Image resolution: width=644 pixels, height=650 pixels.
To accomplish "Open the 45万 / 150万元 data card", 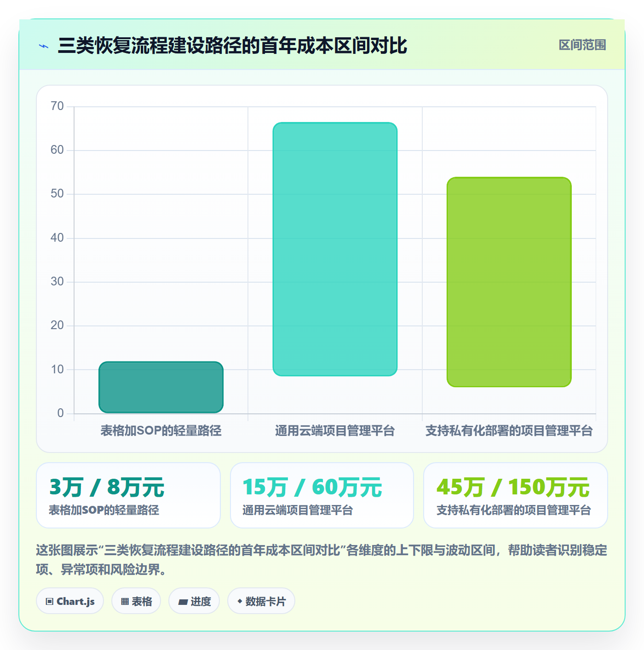I will pyautogui.click(x=516, y=495).
